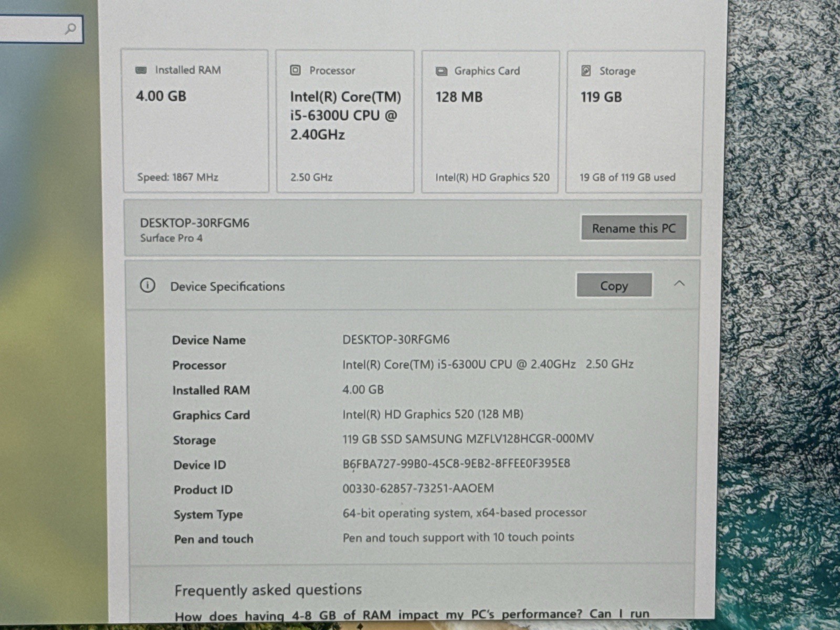Select the Product ID value 00330-62857-73251-AAOEM

418,488
